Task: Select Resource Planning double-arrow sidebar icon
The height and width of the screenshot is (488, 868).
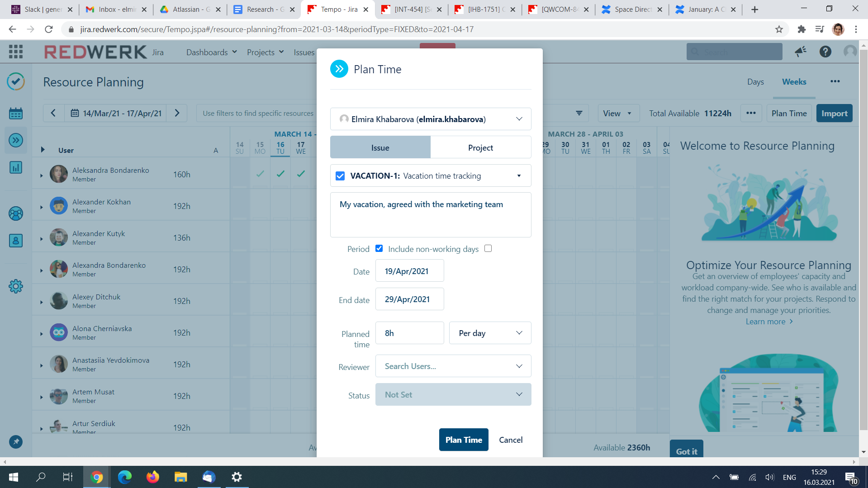Action: point(16,140)
